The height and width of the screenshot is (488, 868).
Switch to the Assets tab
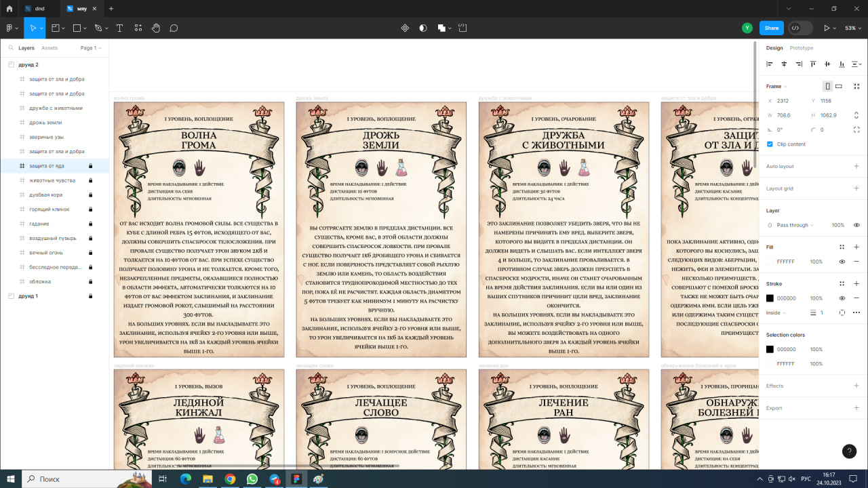(50, 48)
